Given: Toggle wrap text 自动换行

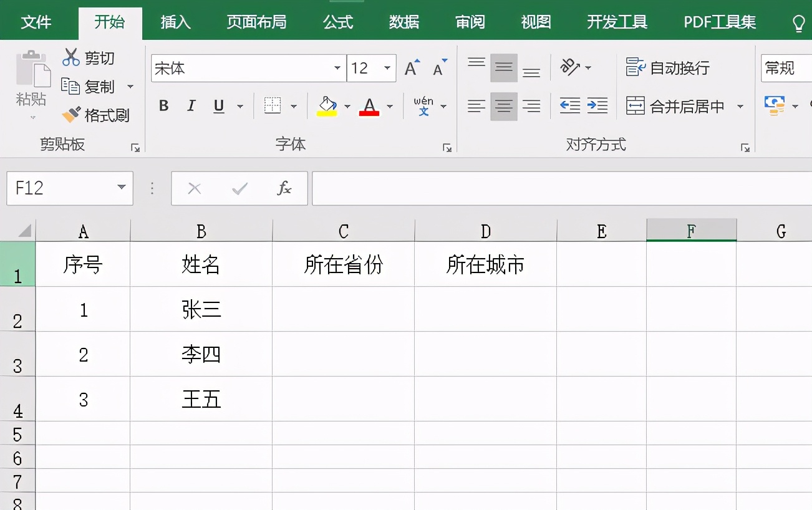Looking at the screenshot, I should tap(668, 67).
